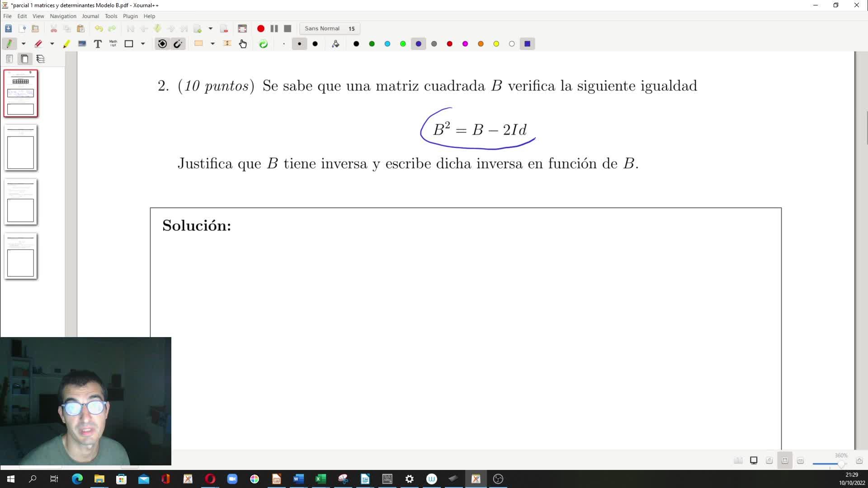Viewport: 868px width, 488px height.
Task: Select the Eraser tool
Action: click(x=38, y=44)
